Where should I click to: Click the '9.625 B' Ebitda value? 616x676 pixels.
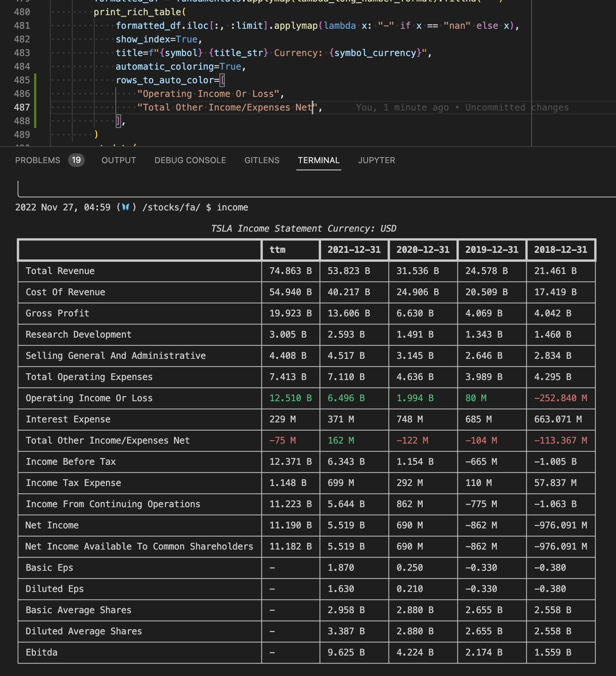[x=346, y=653]
